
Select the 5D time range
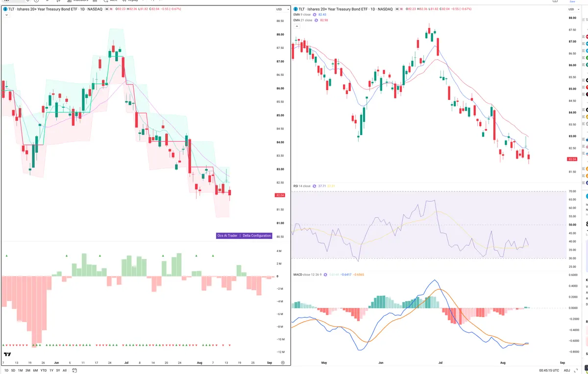click(13, 371)
